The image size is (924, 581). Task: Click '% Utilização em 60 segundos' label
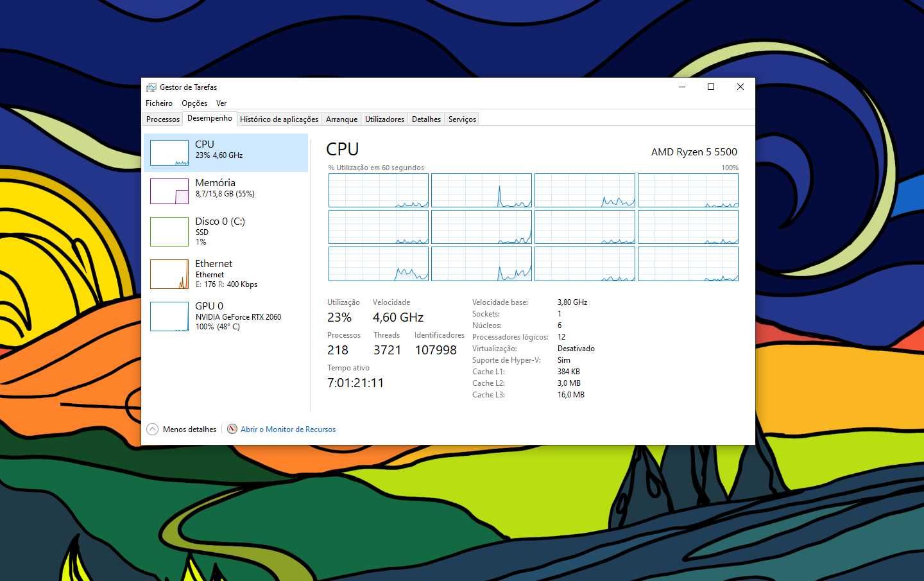pos(376,168)
